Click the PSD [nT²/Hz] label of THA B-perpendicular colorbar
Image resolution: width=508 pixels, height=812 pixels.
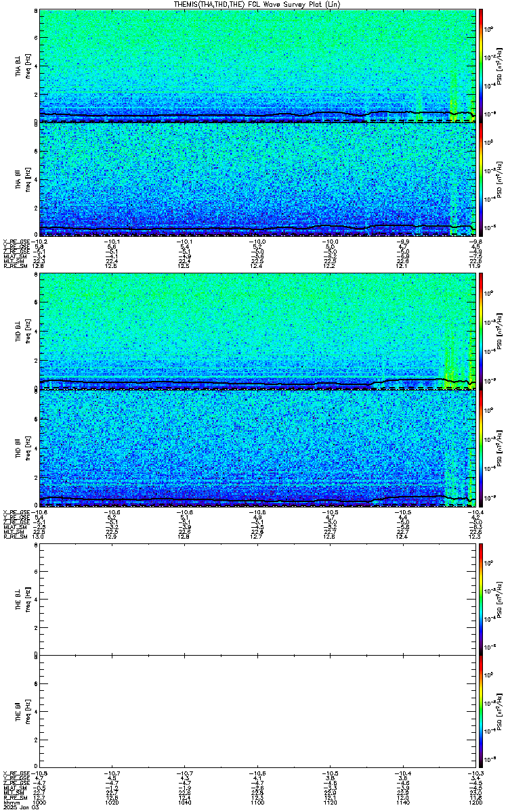point(500,66)
